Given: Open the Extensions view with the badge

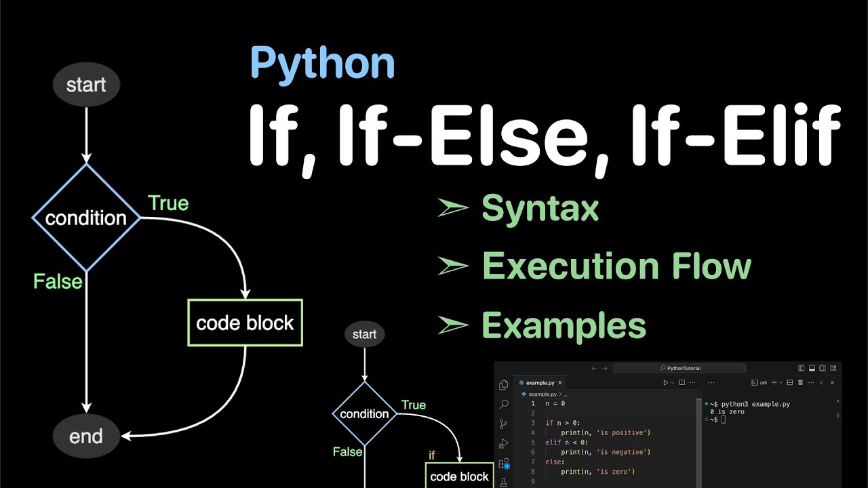Looking at the screenshot, I should (x=503, y=464).
